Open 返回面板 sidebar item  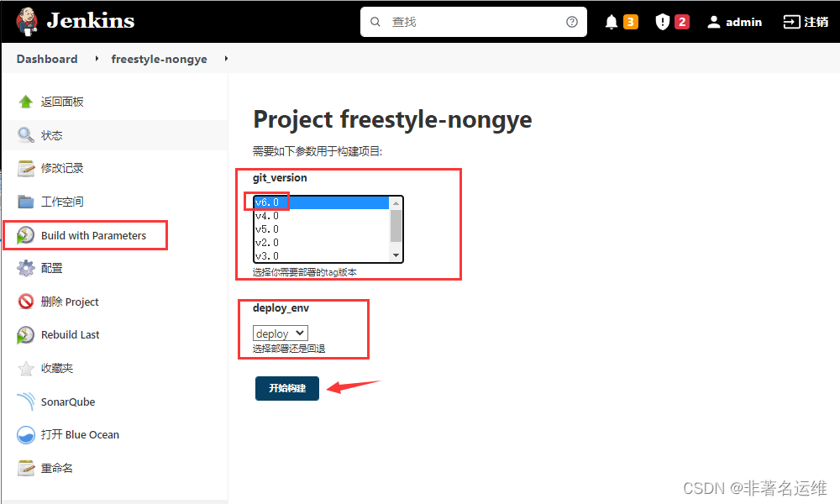click(62, 102)
